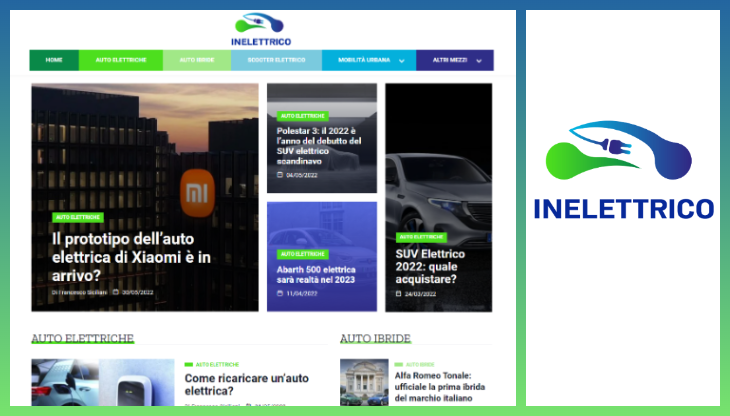The image size is (730, 416).
Task: Open the Alfa Romeo Tonale hybrid article
Action: click(440, 387)
